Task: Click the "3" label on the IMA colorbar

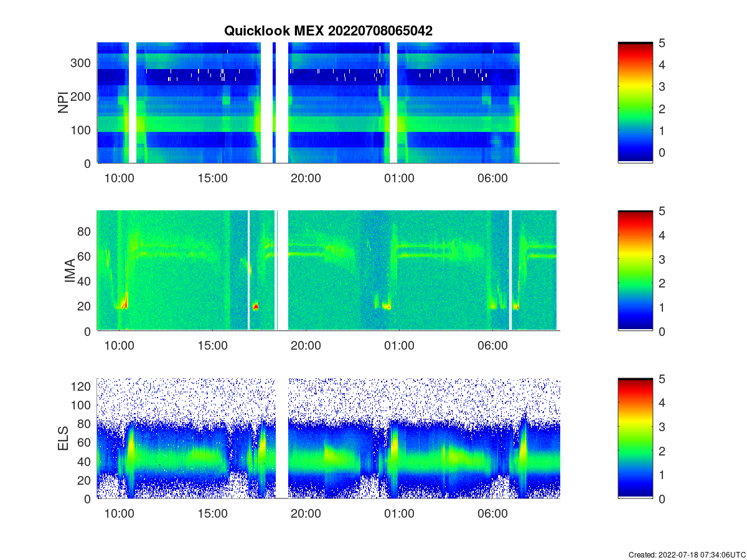Action: 662,259
